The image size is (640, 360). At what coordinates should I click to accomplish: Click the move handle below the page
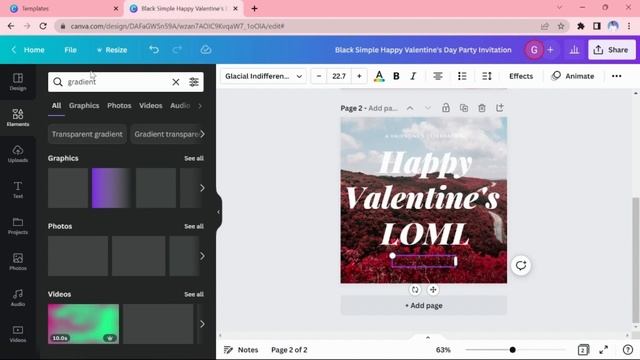click(x=433, y=290)
